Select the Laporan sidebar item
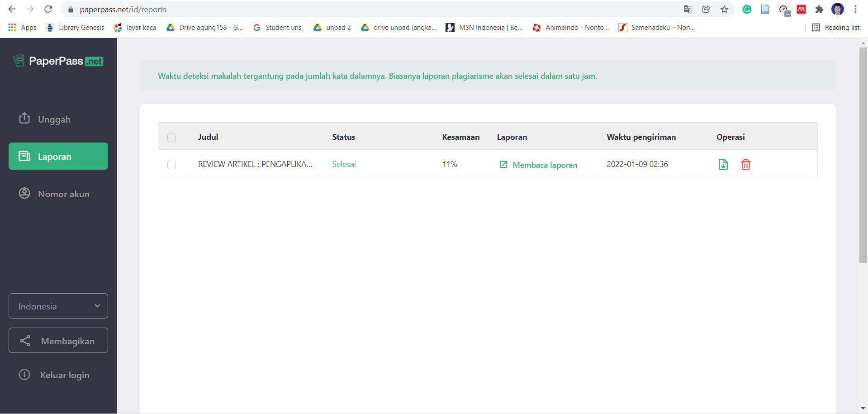Viewport: 868px width, 414px height. [58, 156]
